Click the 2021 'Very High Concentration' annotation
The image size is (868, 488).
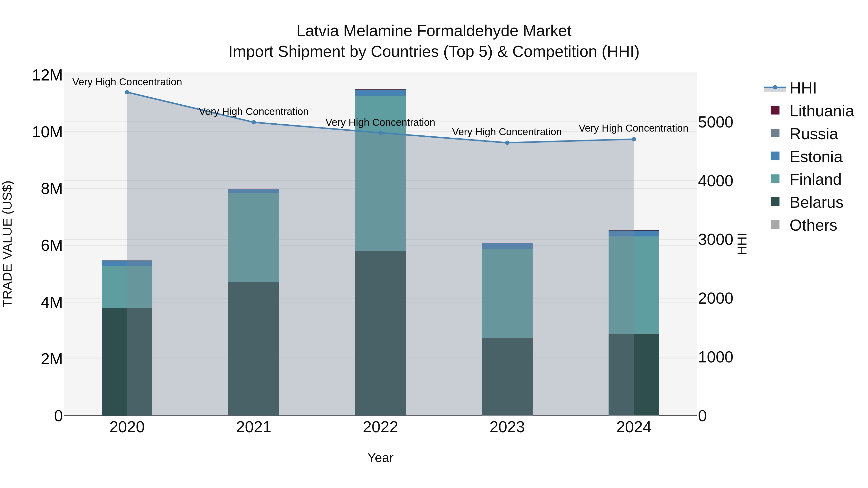click(x=254, y=112)
